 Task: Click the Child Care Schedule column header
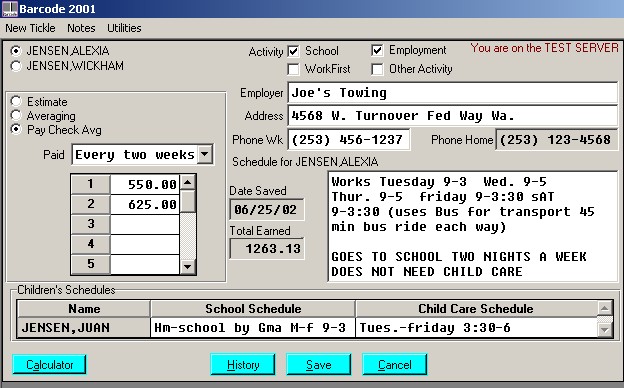tap(476, 309)
